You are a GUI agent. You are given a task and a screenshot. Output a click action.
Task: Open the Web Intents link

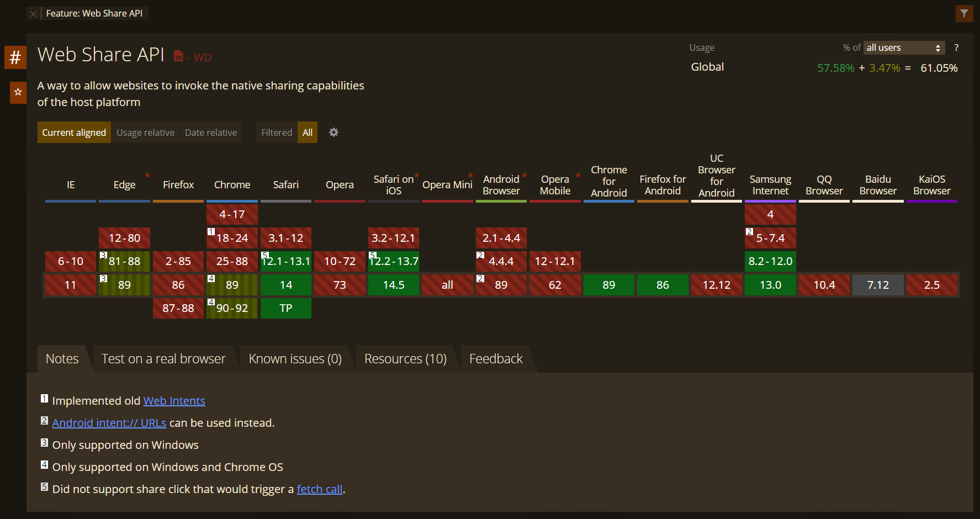tap(174, 400)
